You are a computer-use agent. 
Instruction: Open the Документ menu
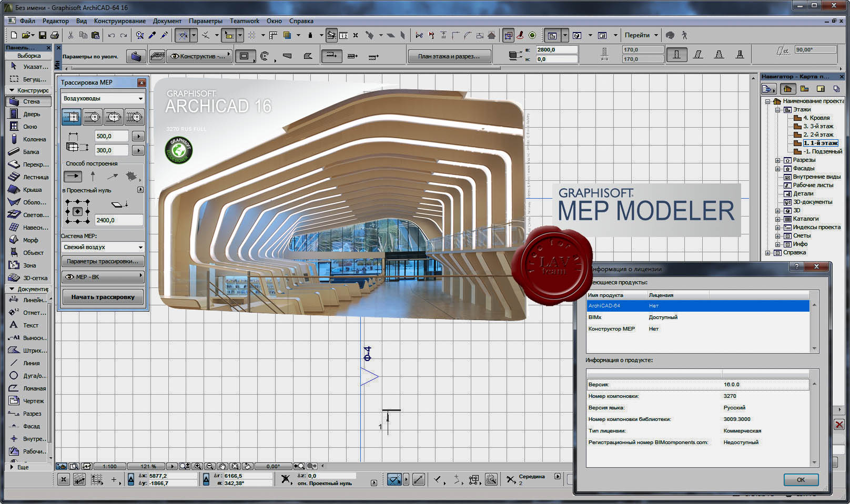(x=167, y=21)
